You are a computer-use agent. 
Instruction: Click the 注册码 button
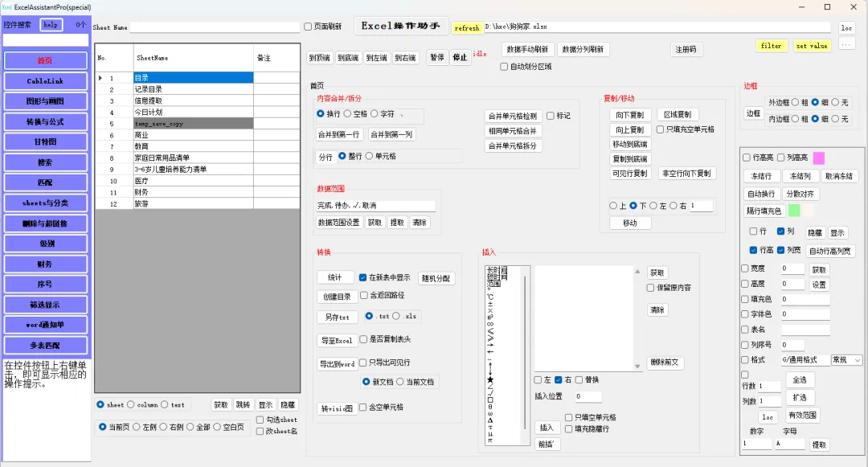pos(686,49)
